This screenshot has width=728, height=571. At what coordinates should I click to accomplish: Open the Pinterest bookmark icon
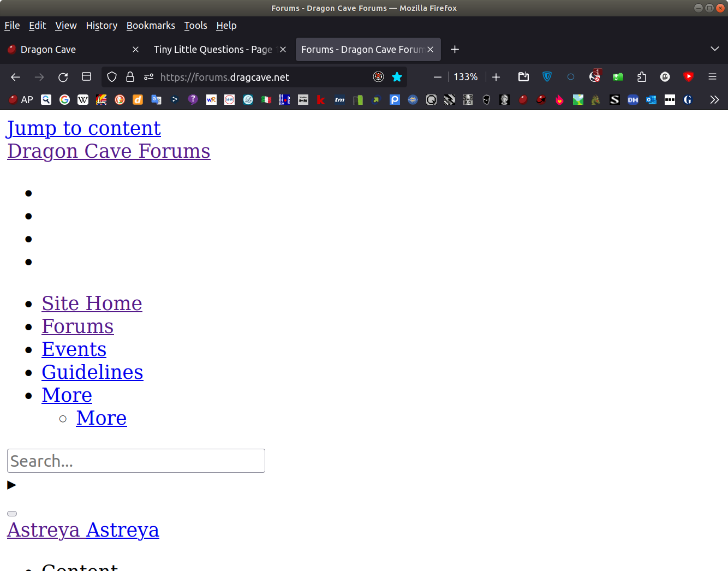click(x=395, y=100)
